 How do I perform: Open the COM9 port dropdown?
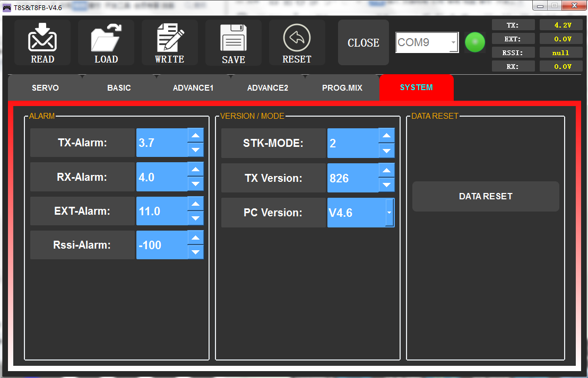point(453,42)
